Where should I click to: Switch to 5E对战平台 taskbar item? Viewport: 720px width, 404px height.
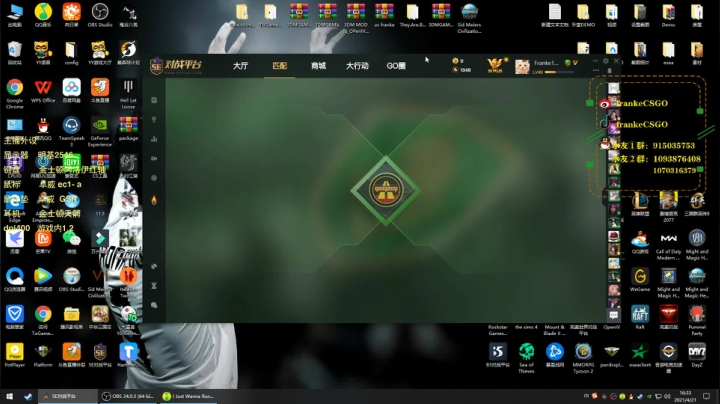point(68,396)
